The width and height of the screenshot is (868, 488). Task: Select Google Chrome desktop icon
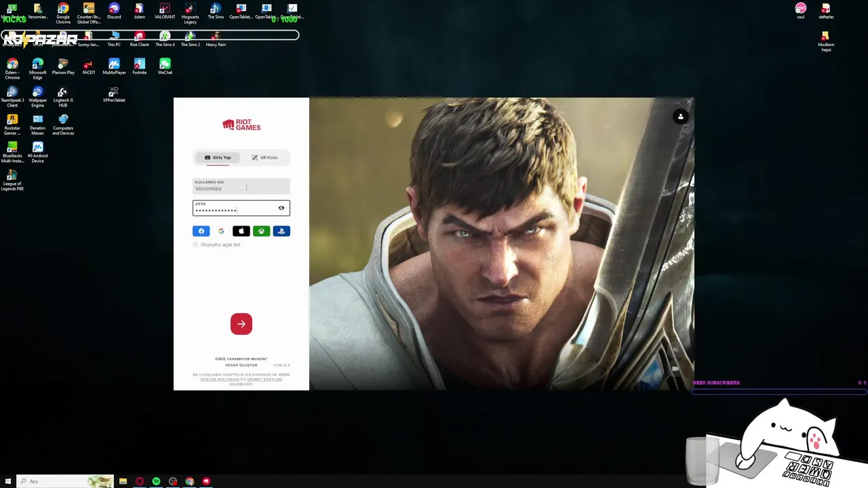(x=63, y=13)
